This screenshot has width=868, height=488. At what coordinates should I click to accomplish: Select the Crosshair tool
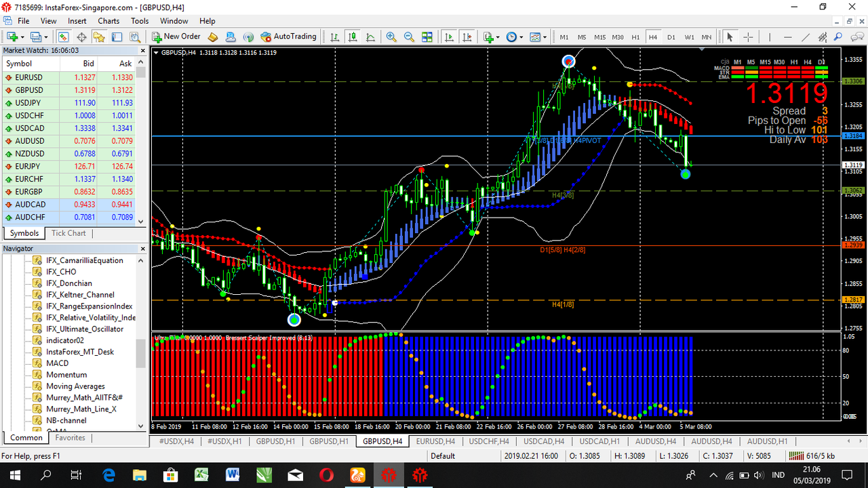(x=749, y=37)
